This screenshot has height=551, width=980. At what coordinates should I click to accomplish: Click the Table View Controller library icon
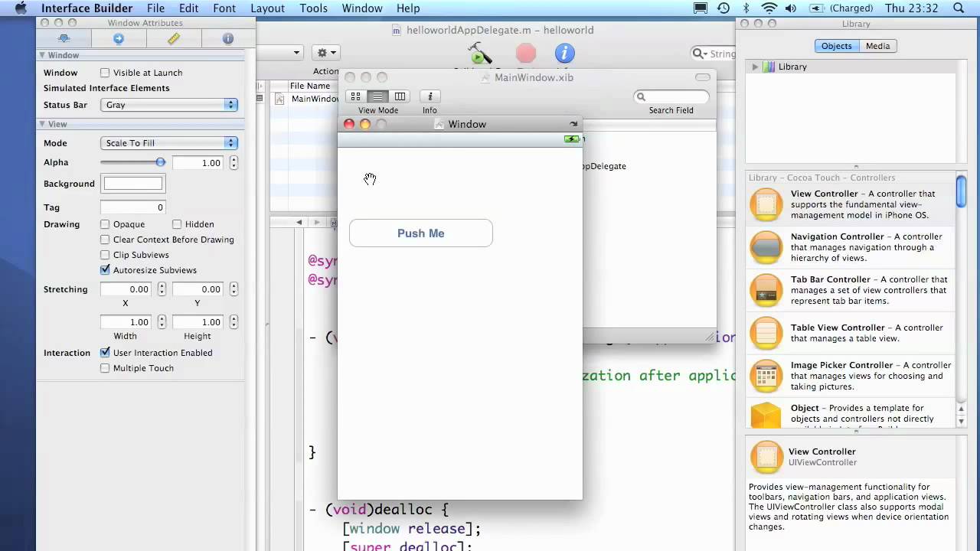point(766,333)
